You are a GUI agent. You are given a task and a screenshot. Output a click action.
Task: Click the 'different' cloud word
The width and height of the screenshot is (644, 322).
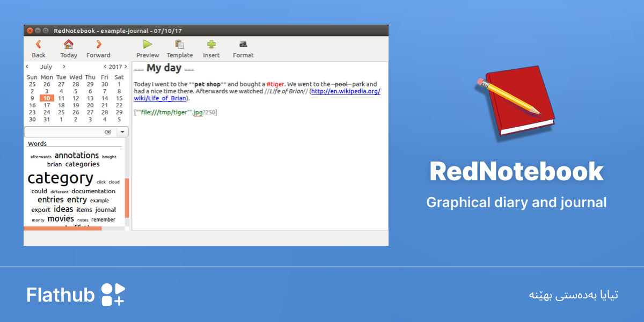(60, 192)
